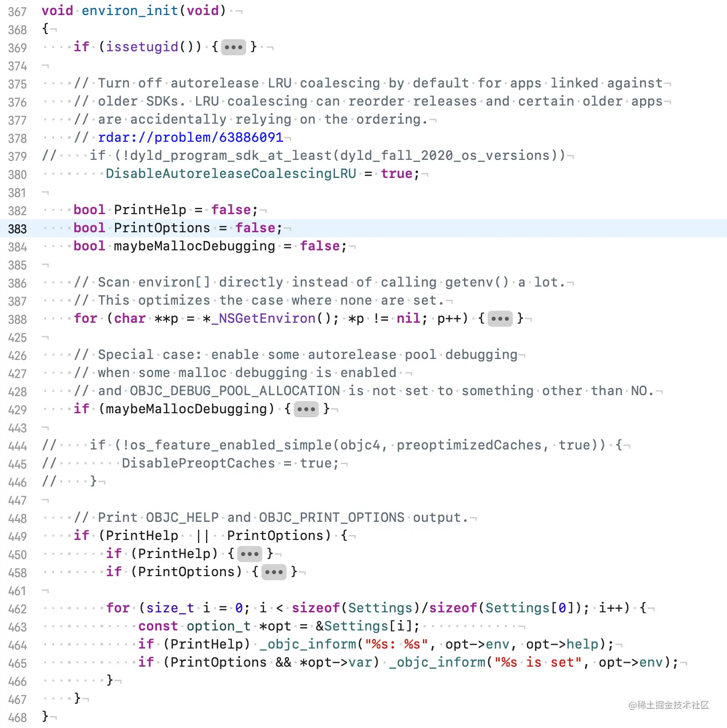Image resolution: width=727 pixels, height=728 pixels.
Task: Click line number 367 beside environ_init
Action: pos(18,11)
